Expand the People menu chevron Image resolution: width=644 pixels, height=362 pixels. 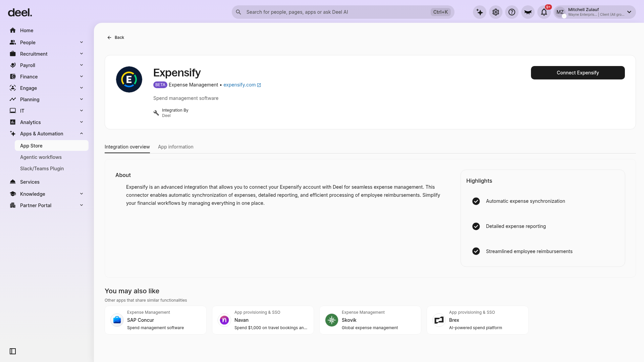point(82,42)
